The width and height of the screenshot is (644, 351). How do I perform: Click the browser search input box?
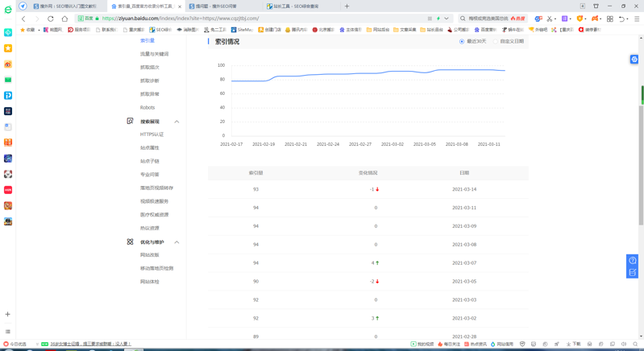click(488, 19)
